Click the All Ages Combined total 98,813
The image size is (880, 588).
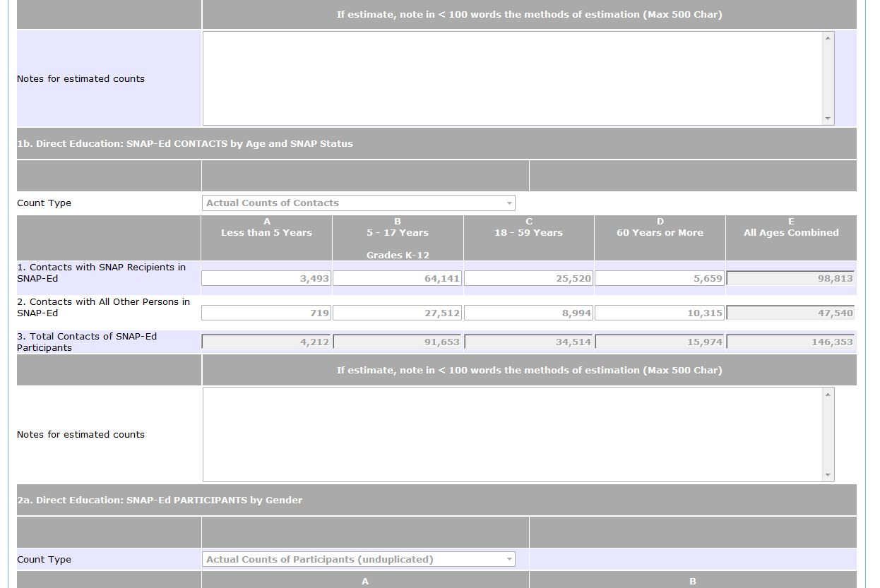pyautogui.click(x=790, y=279)
